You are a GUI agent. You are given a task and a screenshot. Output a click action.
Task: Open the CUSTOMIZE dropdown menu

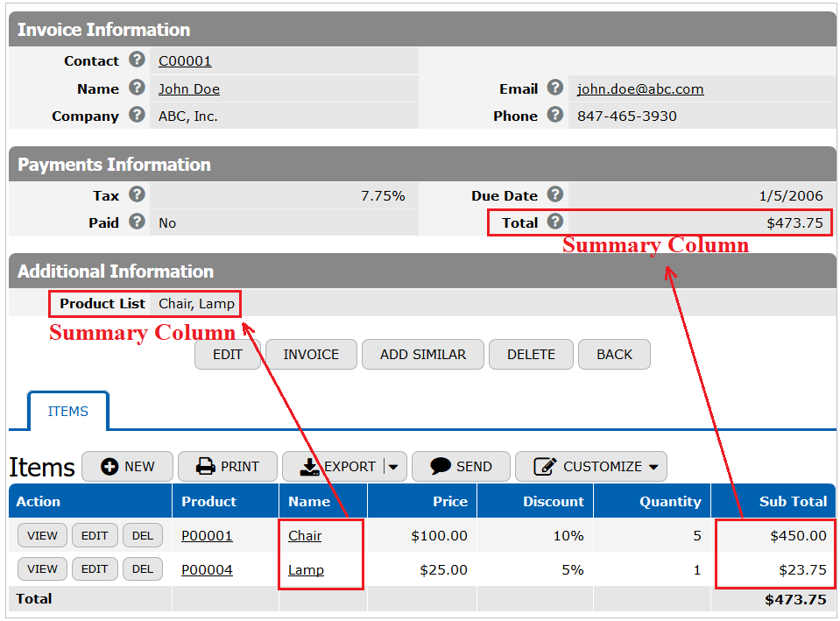point(591,466)
